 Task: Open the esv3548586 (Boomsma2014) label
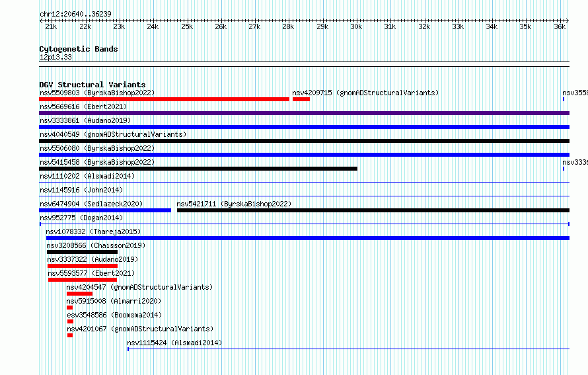(114, 315)
